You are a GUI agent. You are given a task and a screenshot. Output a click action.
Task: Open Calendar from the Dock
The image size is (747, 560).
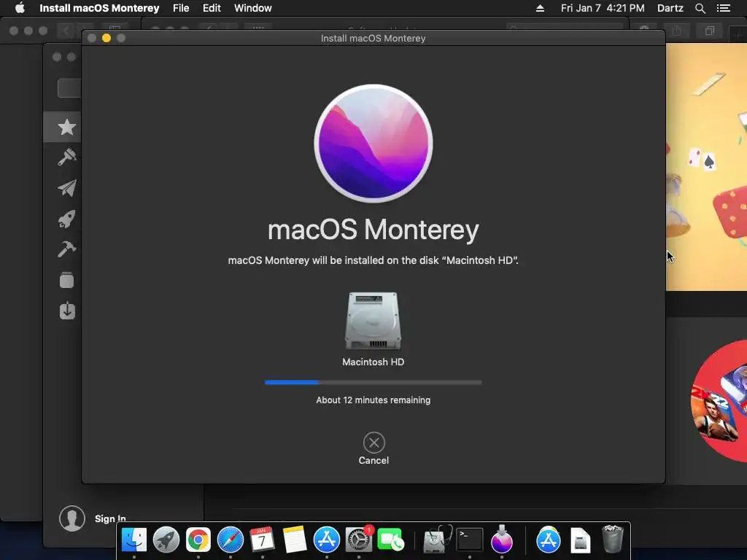(262, 540)
